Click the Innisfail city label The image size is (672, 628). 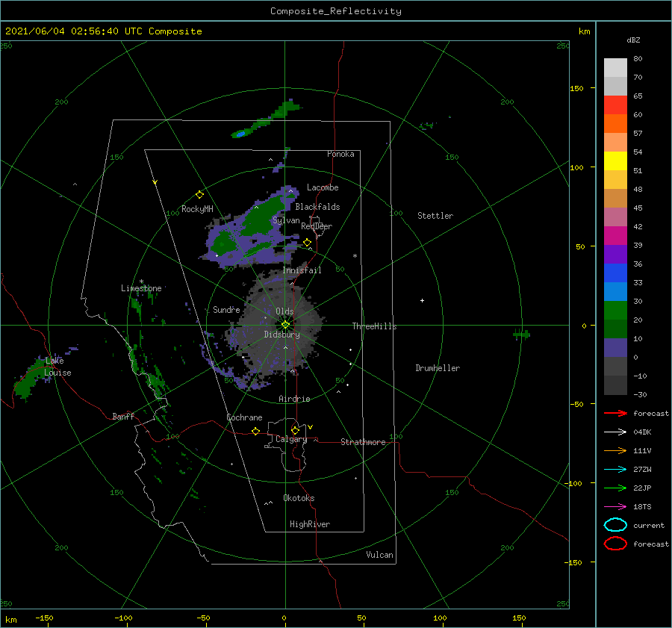(302, 270)
